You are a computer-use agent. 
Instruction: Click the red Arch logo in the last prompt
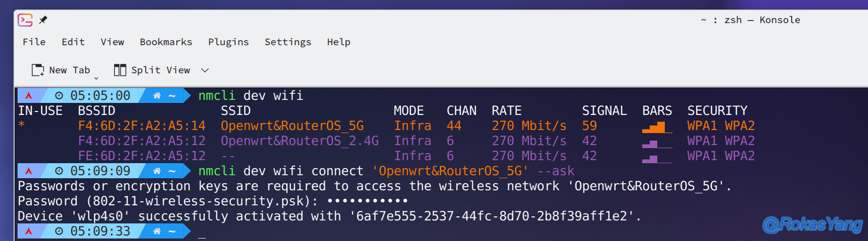tap(29, 231)
